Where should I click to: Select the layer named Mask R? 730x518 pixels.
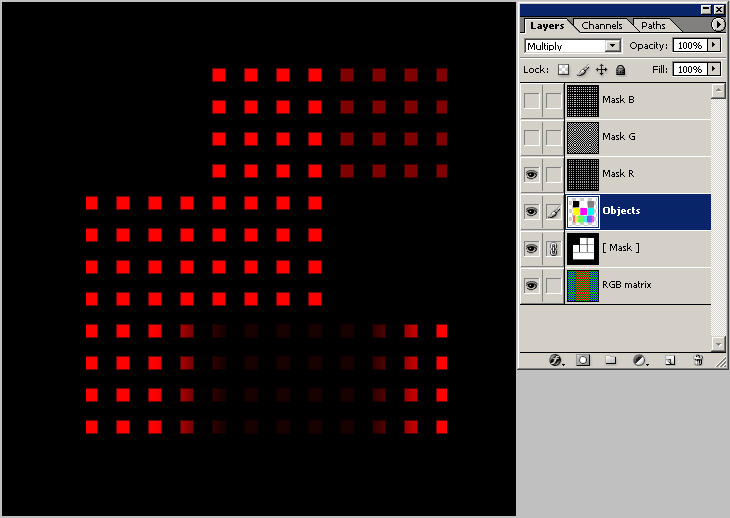pyautogui.click(x=618, y=174)
